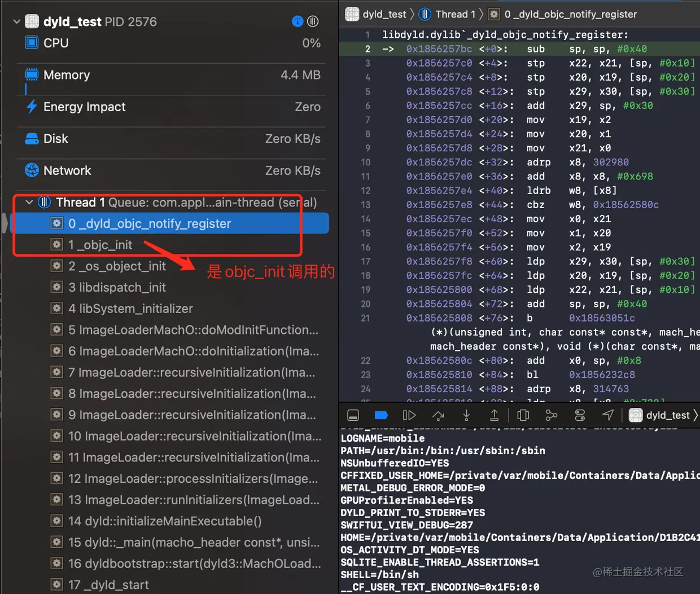Image resolution: width=700 pixels, height=594 pixels.
Task: Select frame 12 processInitializers
Action: click(169, 478)
